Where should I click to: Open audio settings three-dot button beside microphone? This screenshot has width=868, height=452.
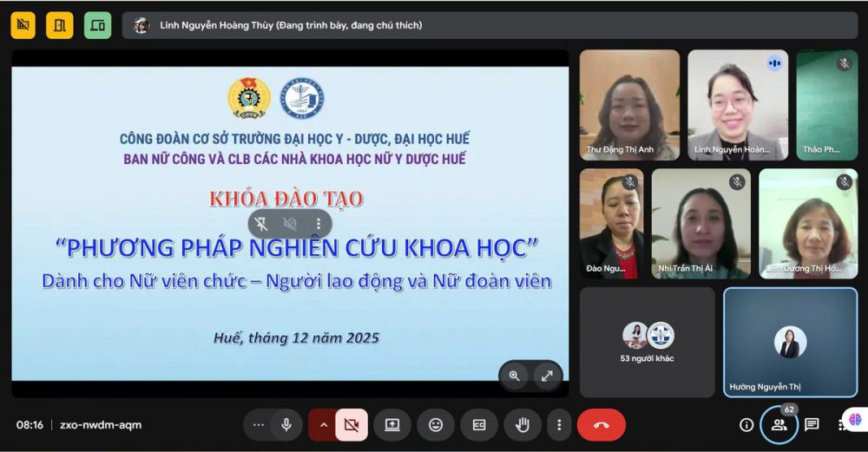[258, 425]
